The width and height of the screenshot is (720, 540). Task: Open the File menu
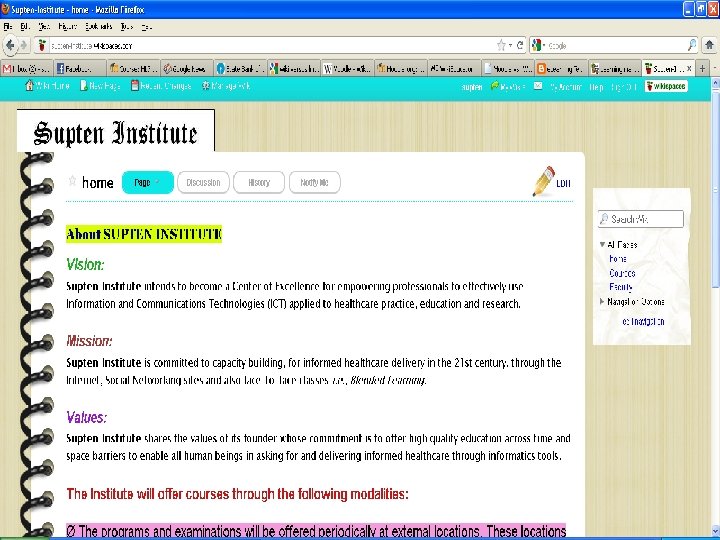[8, 27]
